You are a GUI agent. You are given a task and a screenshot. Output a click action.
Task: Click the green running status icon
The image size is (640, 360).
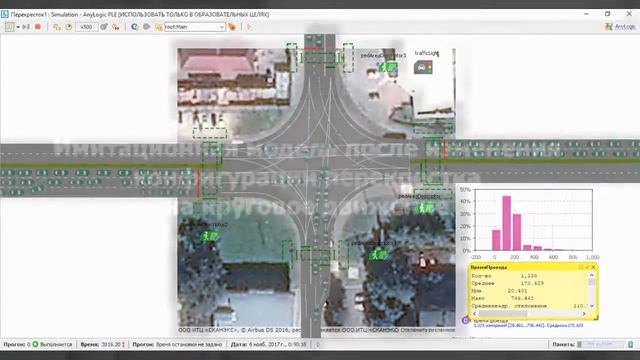click(36, 344)
